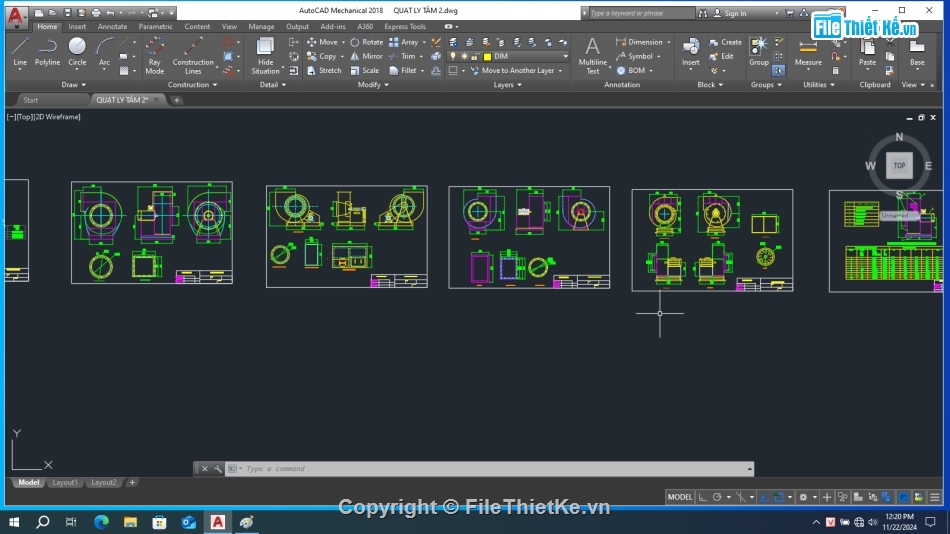This screenshot has width=950, height=534.
Task: Click the Symbol button
Action: pos(634,56)
